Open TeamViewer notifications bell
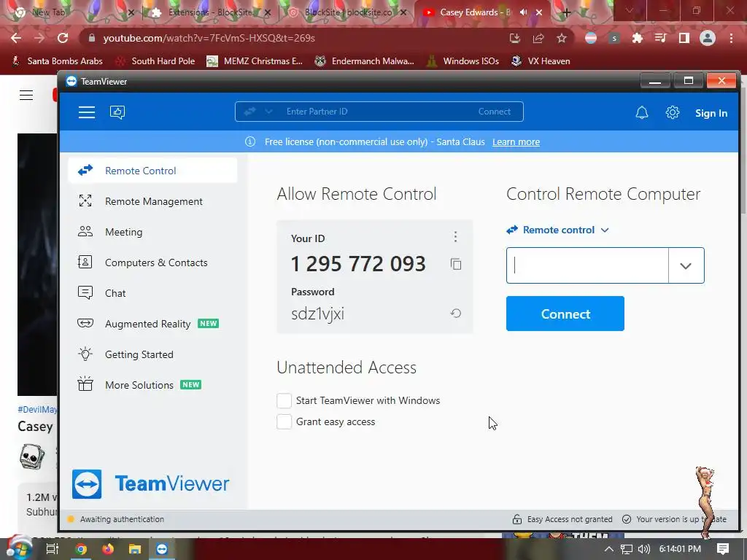This screenshot has height=560, width=747. (642, 113)
